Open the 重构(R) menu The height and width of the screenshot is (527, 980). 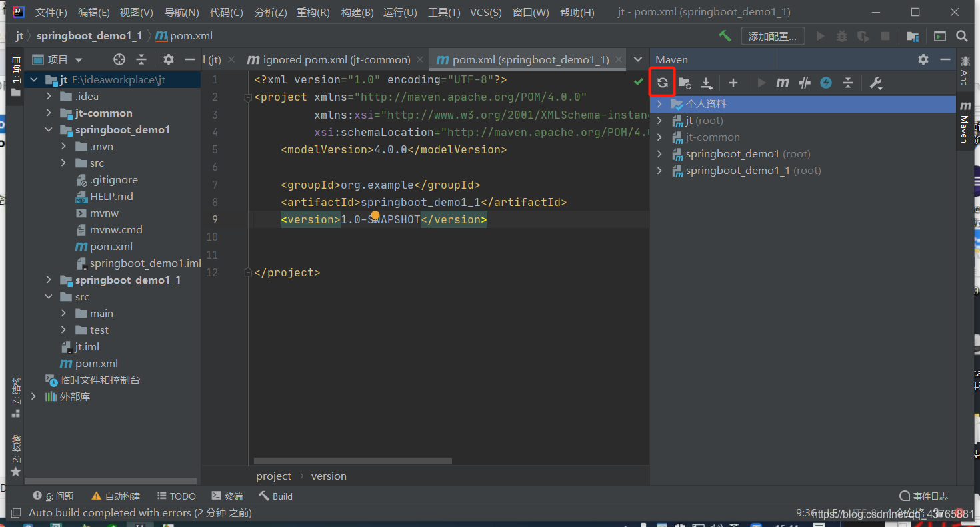tap(313, 13)
